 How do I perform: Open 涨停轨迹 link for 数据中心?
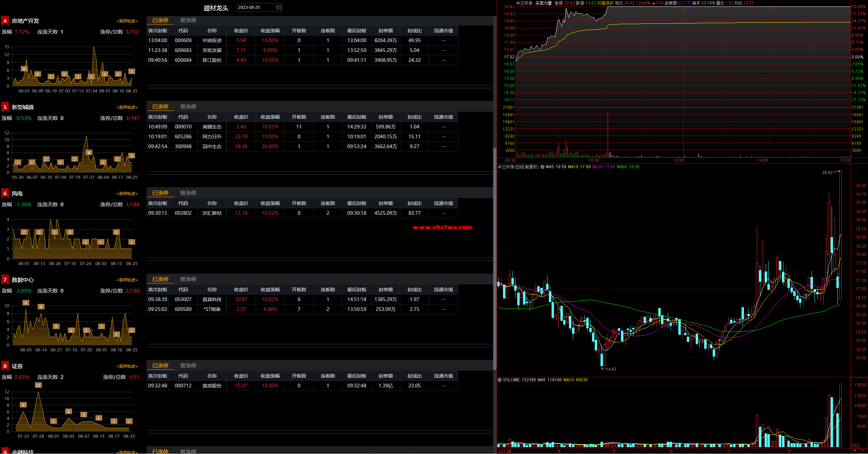click(127, 280)
